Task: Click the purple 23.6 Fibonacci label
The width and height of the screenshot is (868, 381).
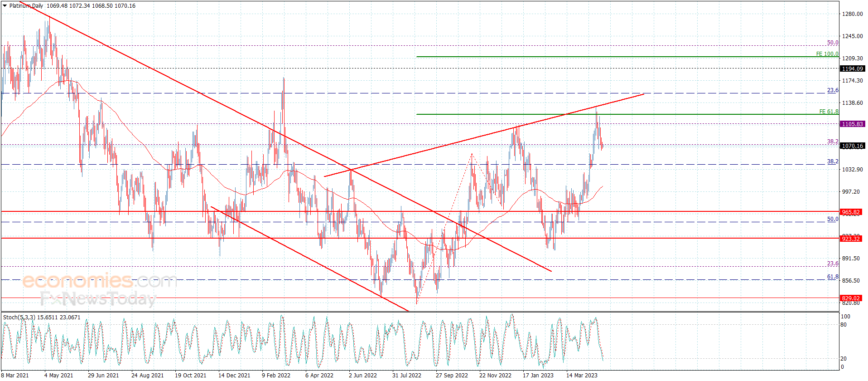Action: pyautogui.click(x=833, y=264)
